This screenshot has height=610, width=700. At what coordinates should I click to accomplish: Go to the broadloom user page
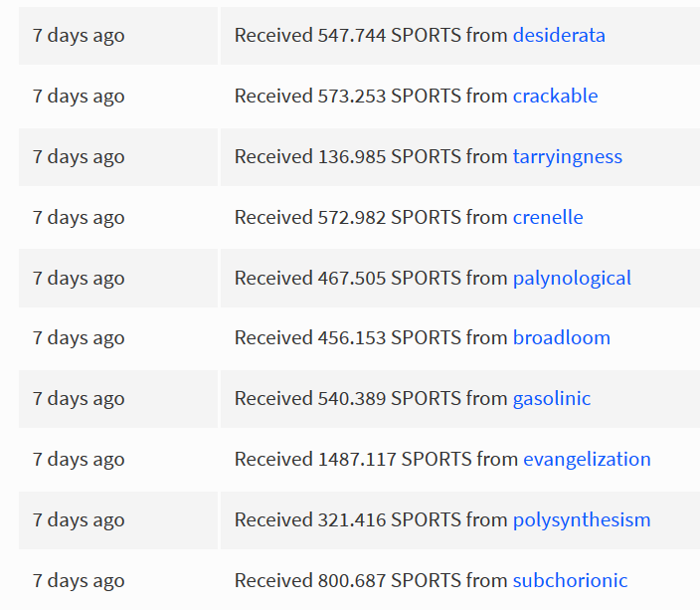[562, 338]
